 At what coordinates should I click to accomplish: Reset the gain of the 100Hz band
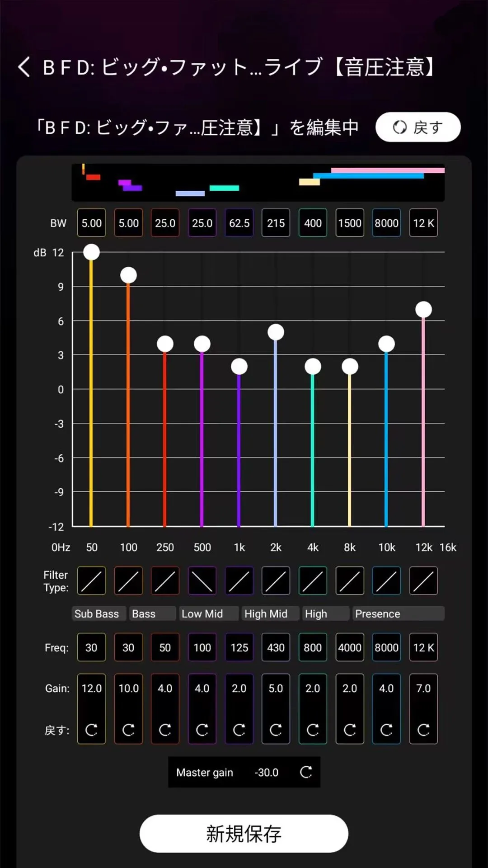(128, 730)
